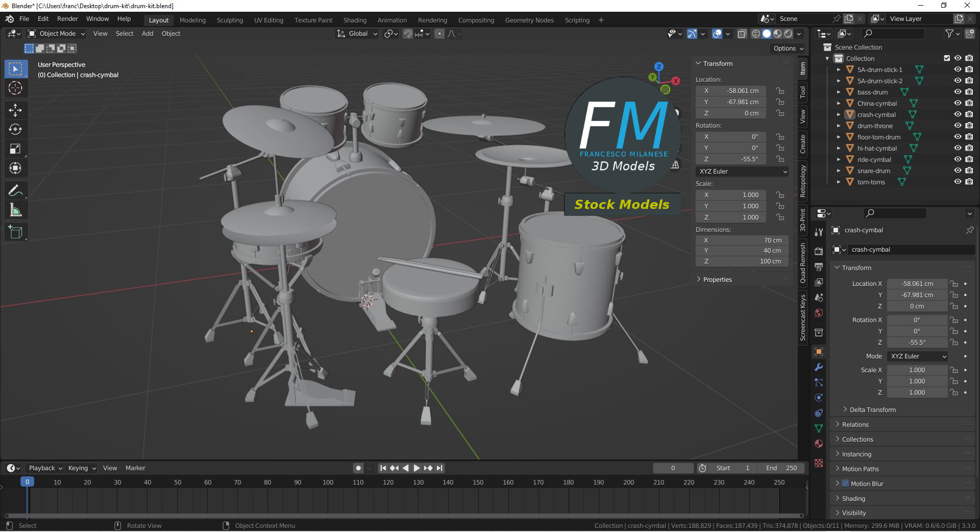The width and height of the screenshot is (980, 532).
Task: Uncheck Collection exclude checkbox
Action: pyautogui.click(x=947, y=58)
